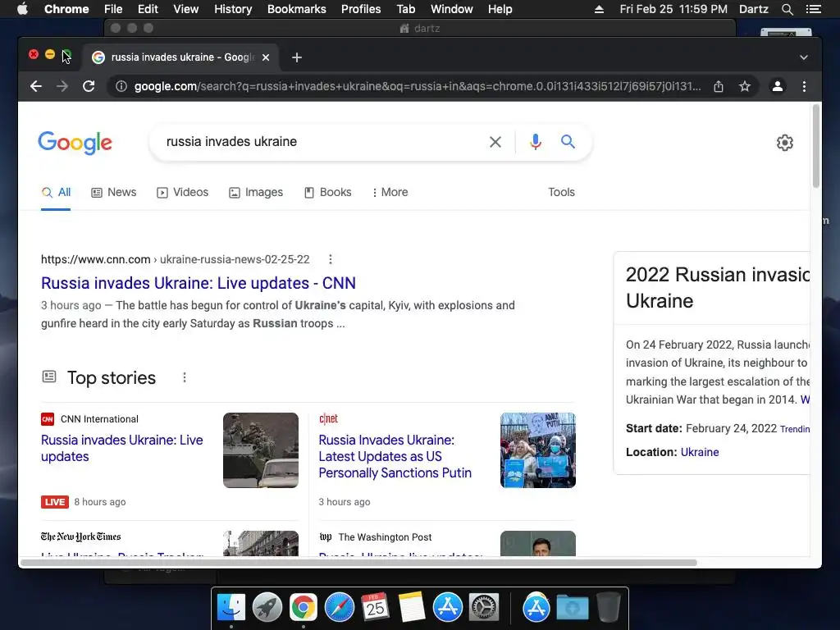This screenshot has height=630, width=840.
Task: Run search with the magnifier icon
Action: click(x=568, y=142)
